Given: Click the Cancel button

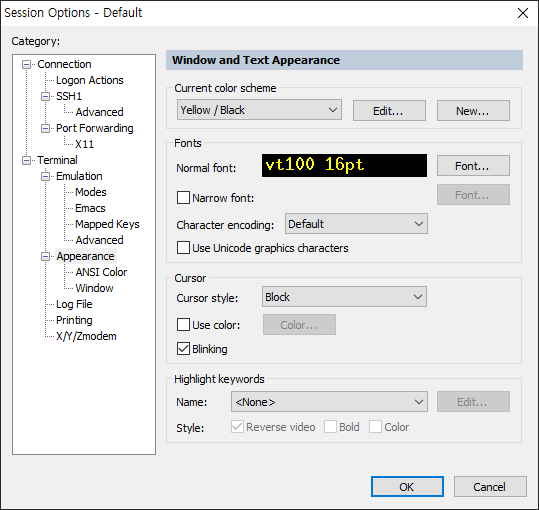Looking at the screenshot, I should (x=490, y=486).
